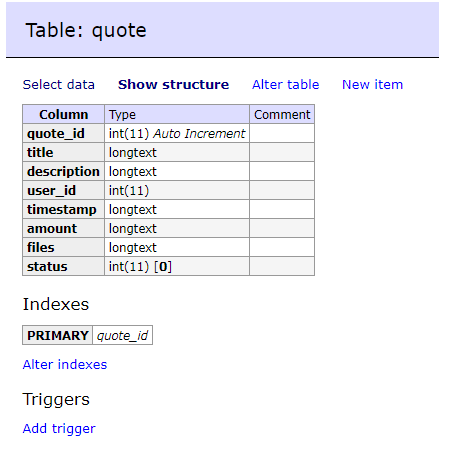Click the Add trigger link
449x467 pixels.
pyautogui.click(x=59, y=429)
